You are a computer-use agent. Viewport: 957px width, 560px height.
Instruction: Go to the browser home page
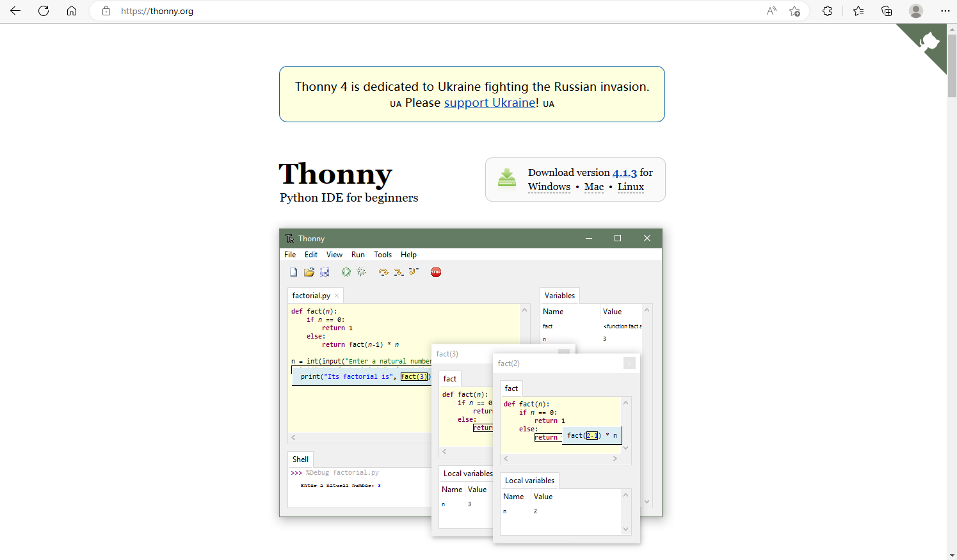(72, 11)
